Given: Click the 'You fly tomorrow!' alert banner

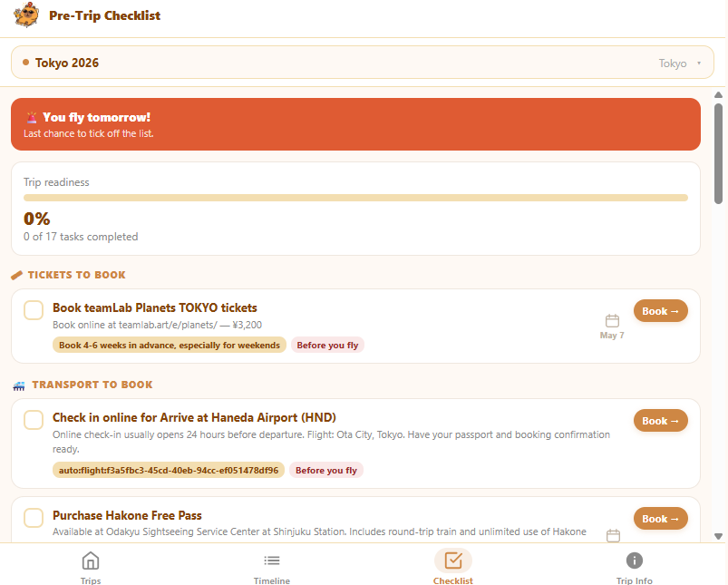Looking at the screenshot, I should [355, 124].
